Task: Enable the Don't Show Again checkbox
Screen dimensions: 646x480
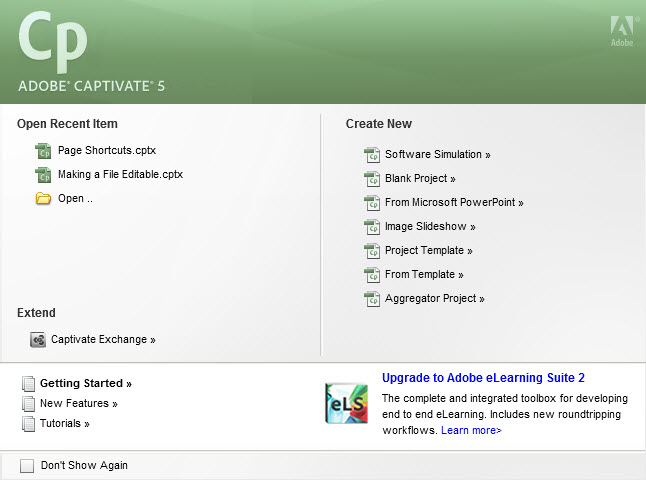Action: coord(27,466)
